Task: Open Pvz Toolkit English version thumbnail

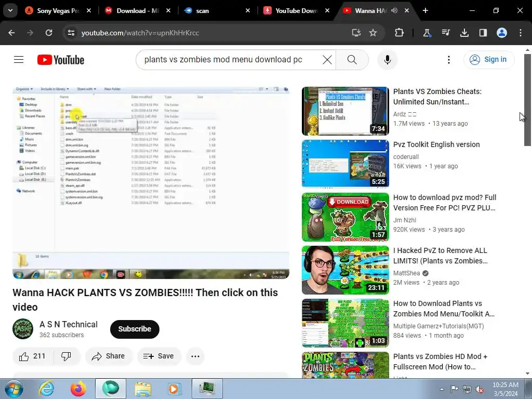Action: [345, 164]
